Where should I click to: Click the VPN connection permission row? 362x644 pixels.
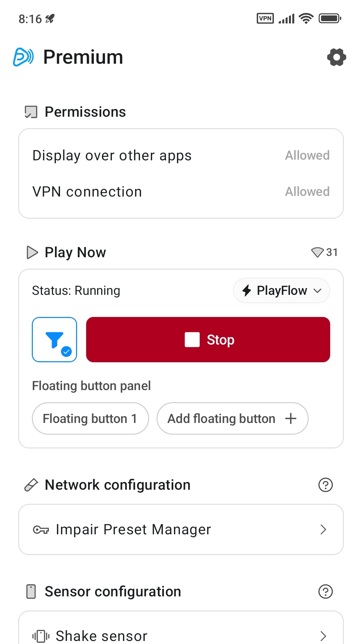pyautogui.click(x=181, y=192)
